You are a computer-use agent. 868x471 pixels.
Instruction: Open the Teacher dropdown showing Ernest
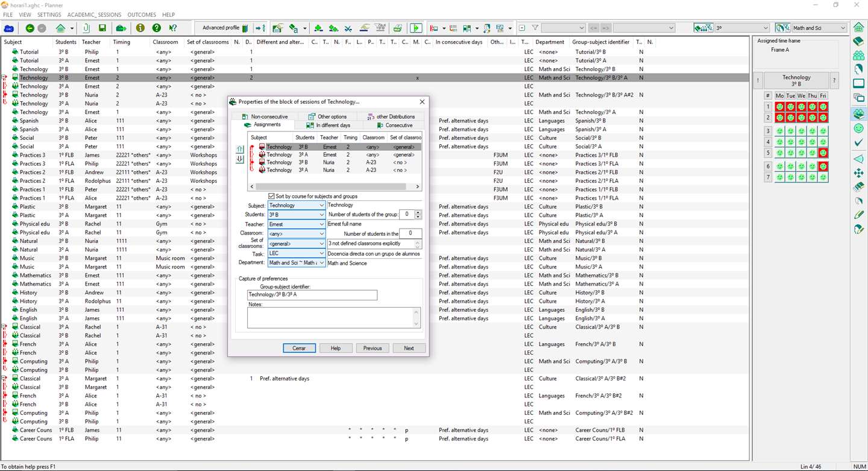click(x=321, y=224)
